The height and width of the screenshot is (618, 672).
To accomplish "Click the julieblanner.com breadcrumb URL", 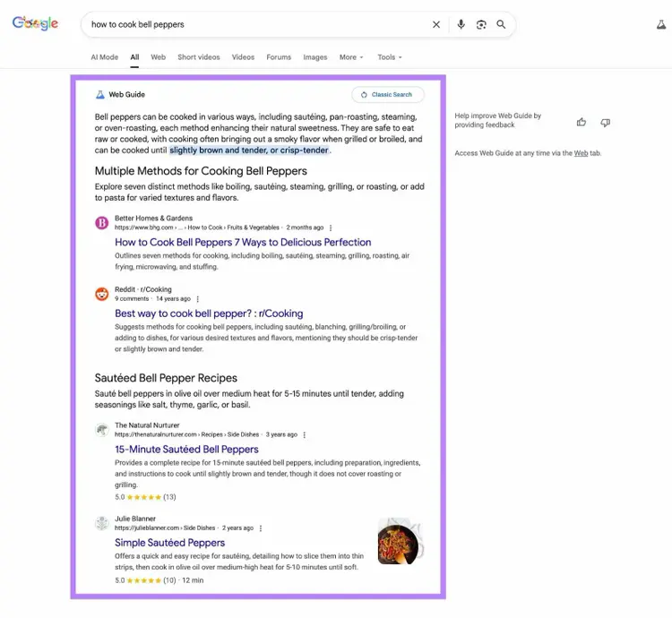I will coord(165,528).
